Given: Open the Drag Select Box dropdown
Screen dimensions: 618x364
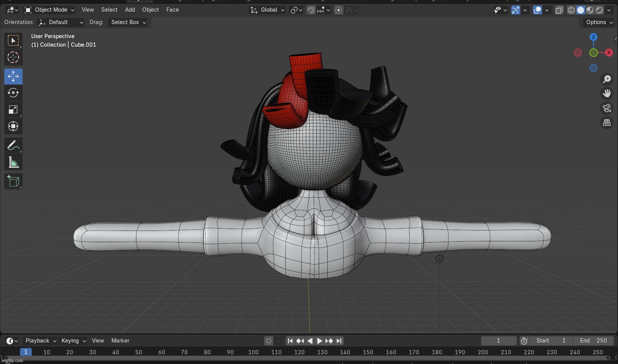Looking at the screenshot, I should [128, 22].
